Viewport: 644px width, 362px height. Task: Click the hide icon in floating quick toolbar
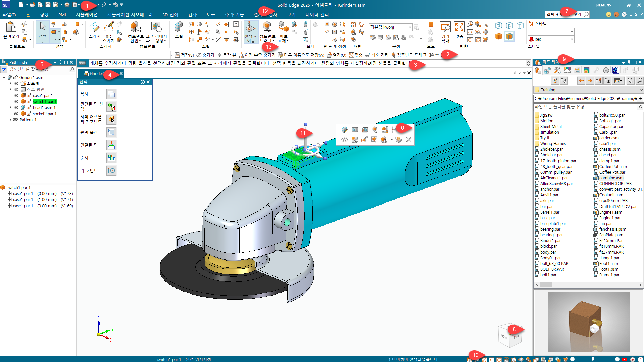344,140
